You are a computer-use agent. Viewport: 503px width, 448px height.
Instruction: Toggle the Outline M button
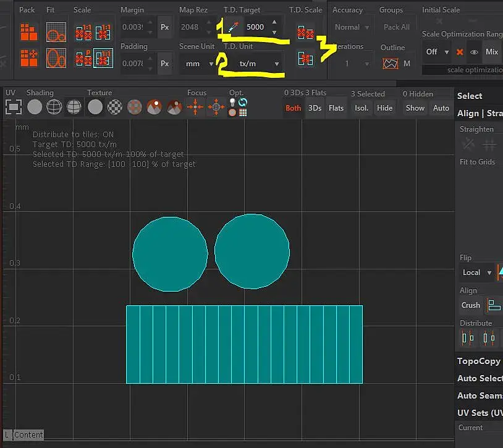click(x=407, y=64)
